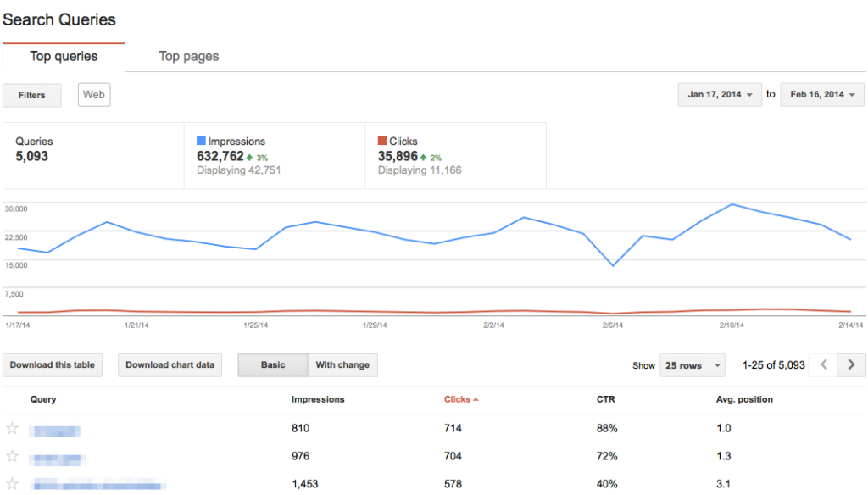Screen dimensions: 868x495
Task: Star the query with 810 impressions
Action: pos(12,428)
